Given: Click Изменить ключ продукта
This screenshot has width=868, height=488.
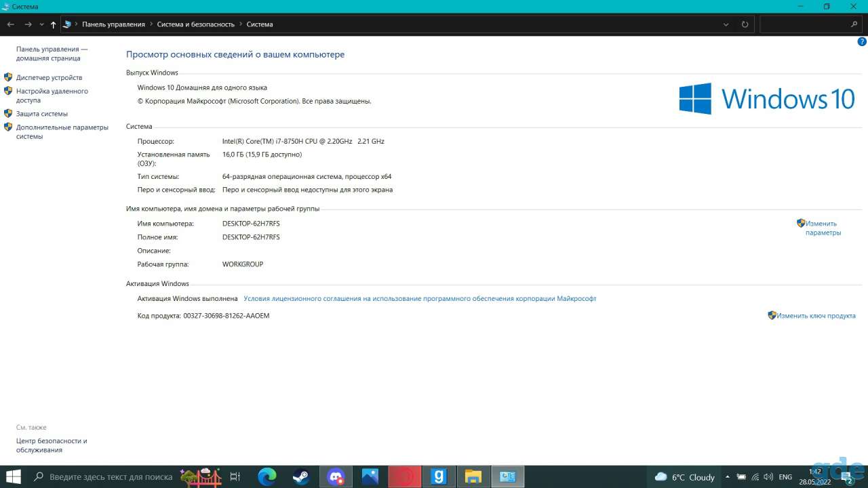Looking at the screenshot, I should pos(816,316).
